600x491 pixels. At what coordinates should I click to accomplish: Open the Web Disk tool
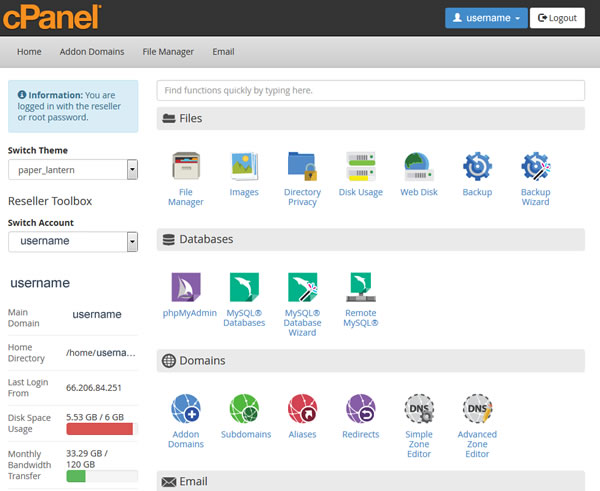418,167
